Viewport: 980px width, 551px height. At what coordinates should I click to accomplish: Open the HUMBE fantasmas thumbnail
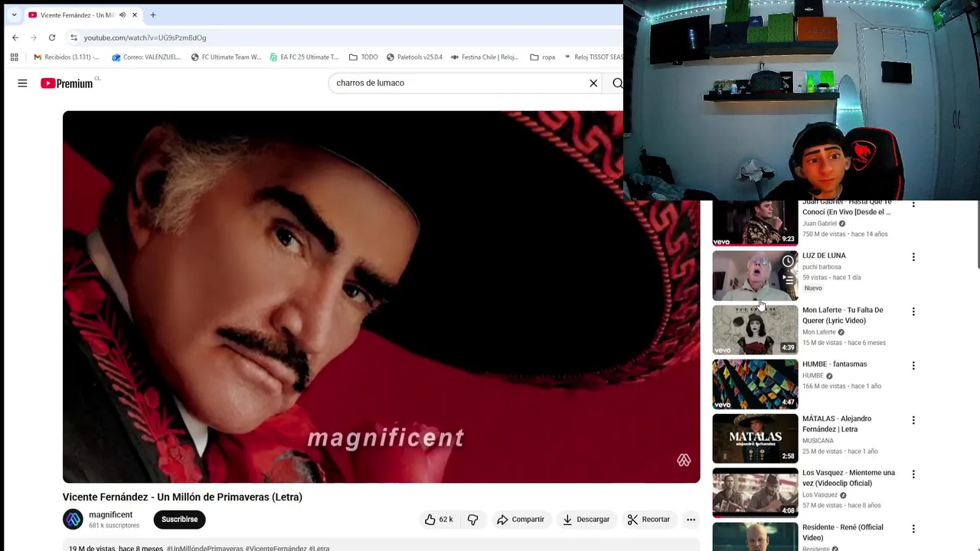pos(755,384)
